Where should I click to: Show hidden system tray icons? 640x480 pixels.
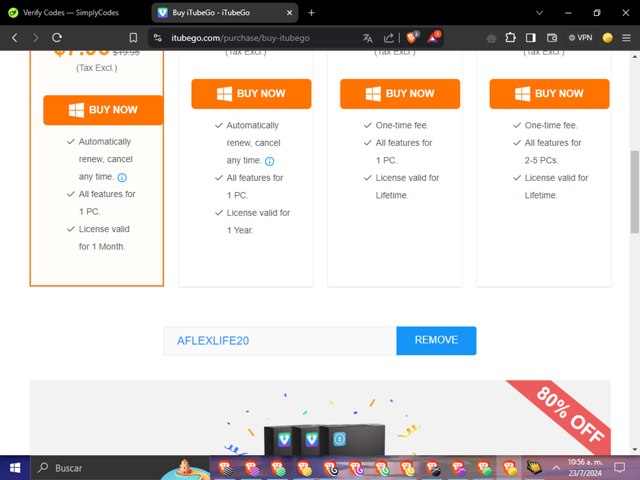tap(556, 468)
